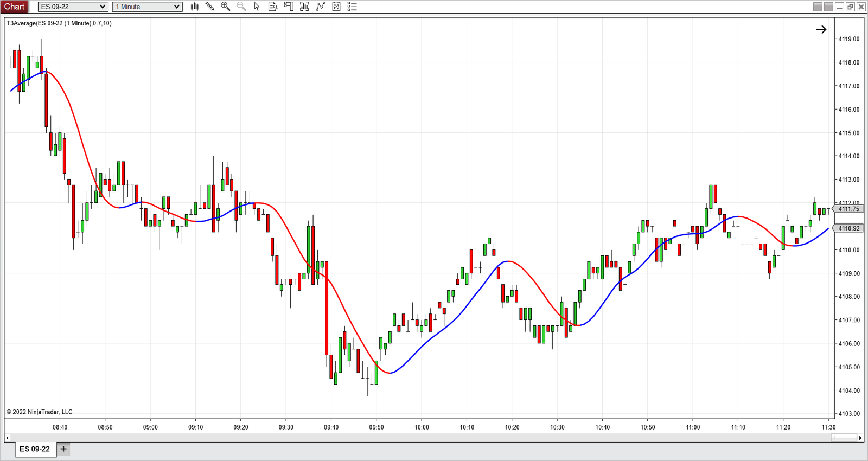Screen dimensions: 868x461
Task: Open the Strategies icon
Action: click(x=336, y=7)
